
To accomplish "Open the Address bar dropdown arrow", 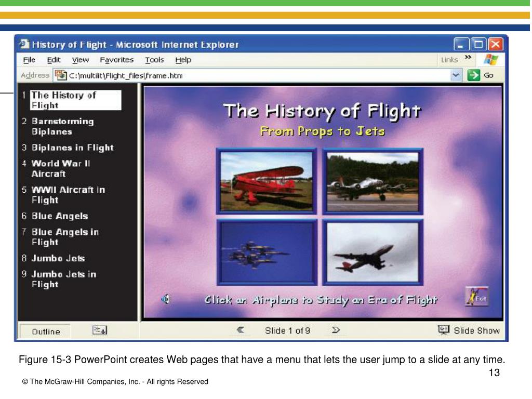I will coord(456,75).
